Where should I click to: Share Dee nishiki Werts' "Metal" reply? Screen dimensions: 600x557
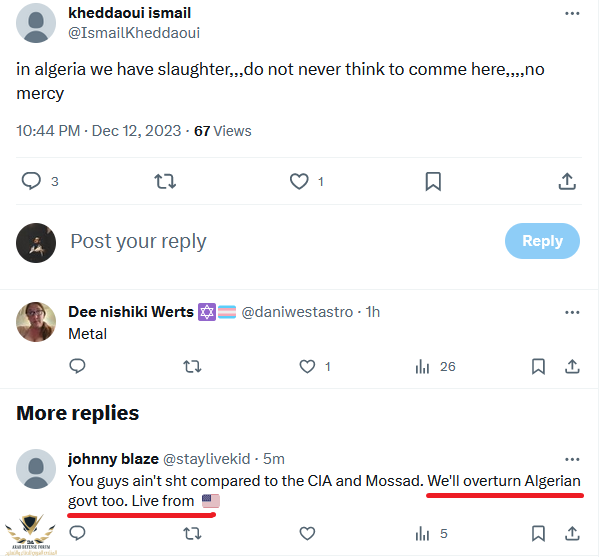coord(572,367)
